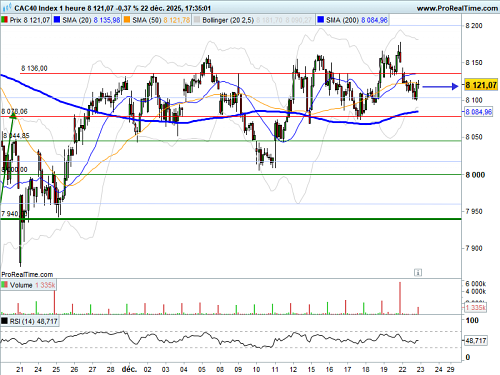Click the 8 200 price axis label

(x=474, y=26)
